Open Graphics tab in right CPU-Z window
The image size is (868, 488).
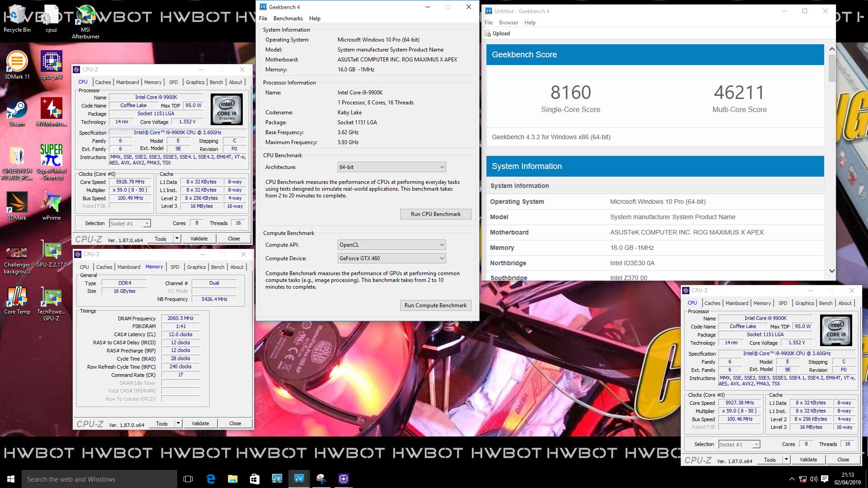[804, 303]
